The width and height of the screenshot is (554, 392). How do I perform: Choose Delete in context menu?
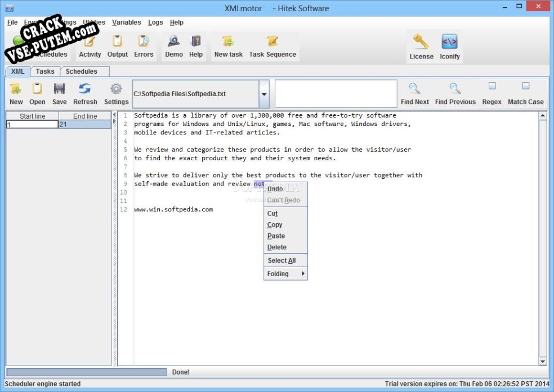click(x=285, y=247)
